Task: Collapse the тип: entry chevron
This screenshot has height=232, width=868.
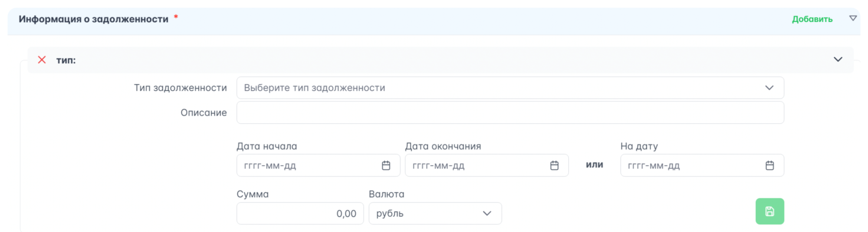Action: tap(838, 60)
